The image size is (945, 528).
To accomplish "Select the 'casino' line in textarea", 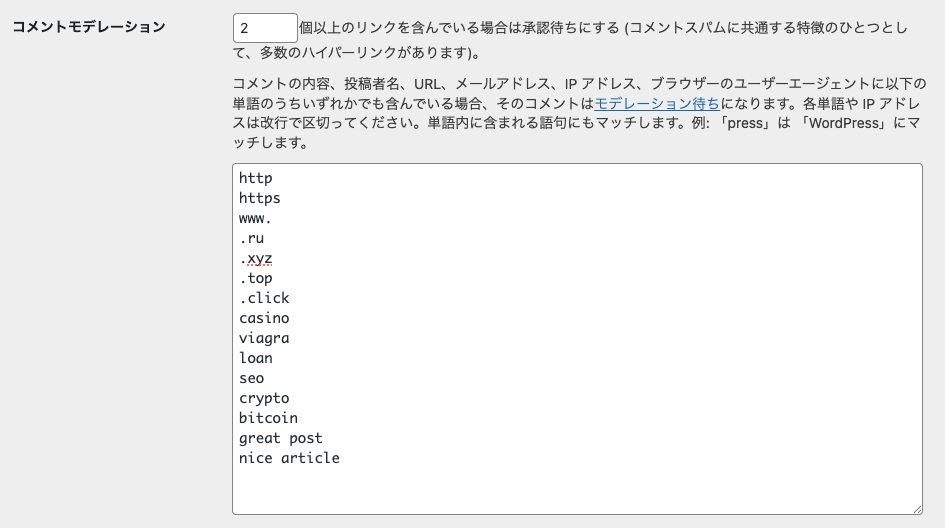I will tap(264, 318).
